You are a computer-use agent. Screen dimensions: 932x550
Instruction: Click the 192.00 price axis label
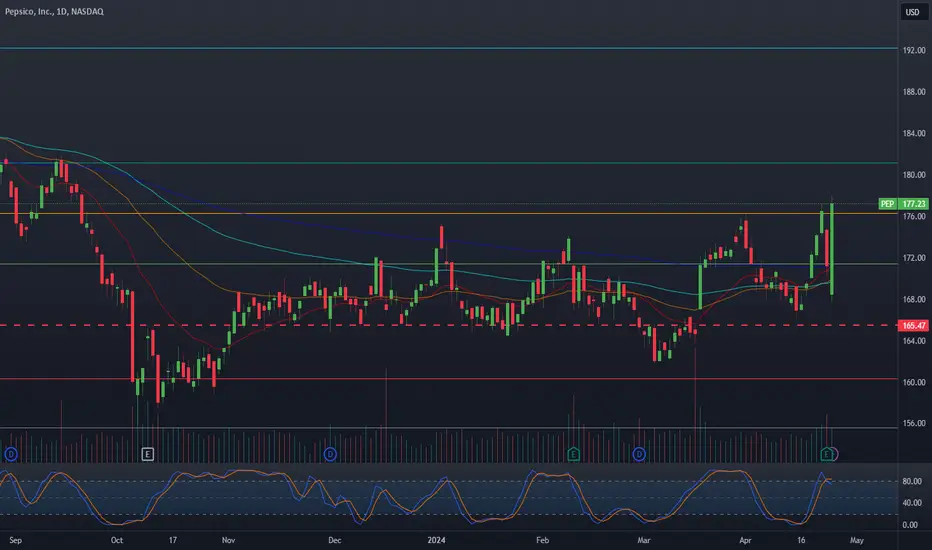tap(914, 51)
